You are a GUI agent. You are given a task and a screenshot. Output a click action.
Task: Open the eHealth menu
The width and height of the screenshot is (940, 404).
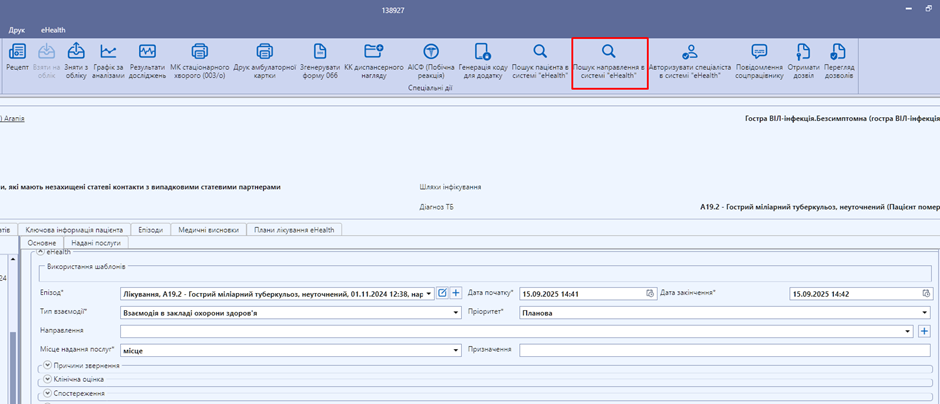(53, 30)
